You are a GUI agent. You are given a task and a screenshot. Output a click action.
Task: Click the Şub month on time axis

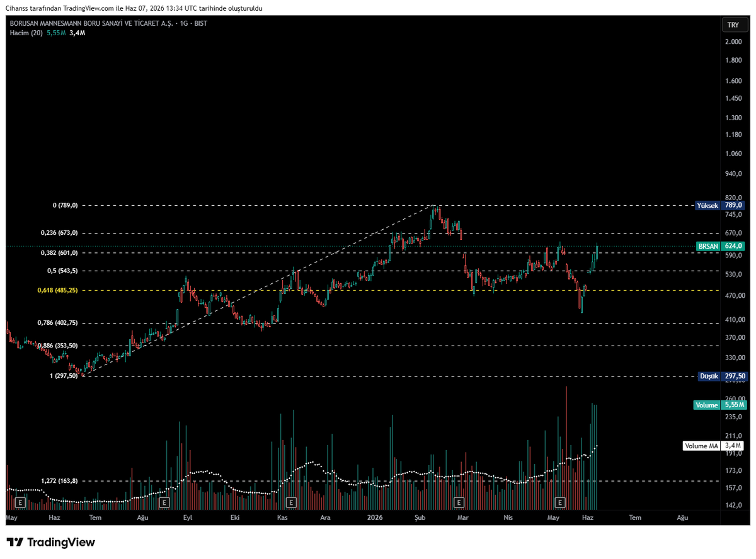click(x=421, y=518)
